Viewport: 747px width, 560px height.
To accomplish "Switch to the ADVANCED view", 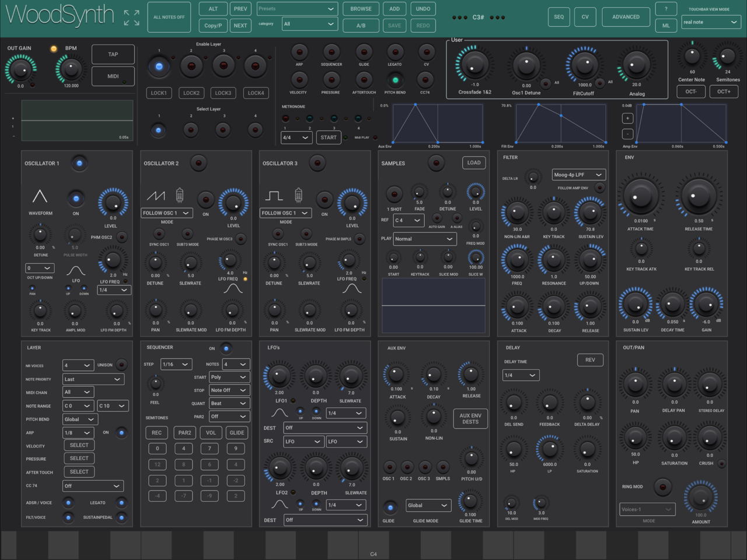I will click(x=626, y=17).
